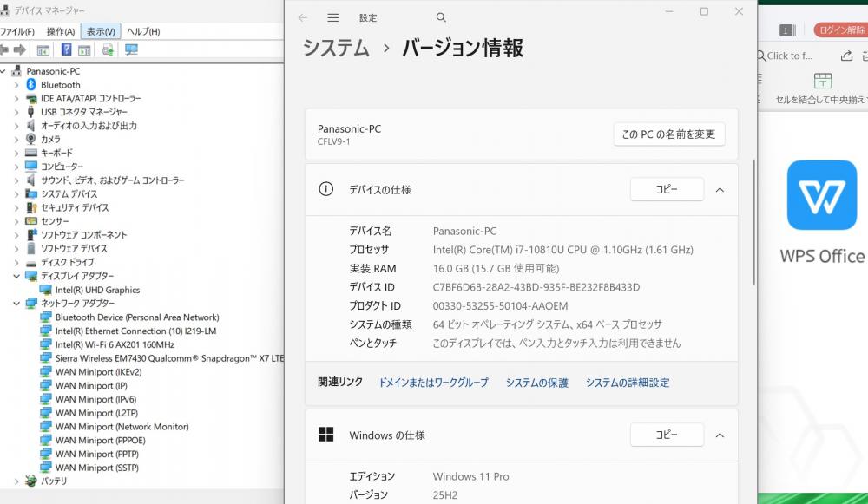This screenshot has height=504, width=868.
Task: Click the merge and center cells icon
Action: pos(822,81)
